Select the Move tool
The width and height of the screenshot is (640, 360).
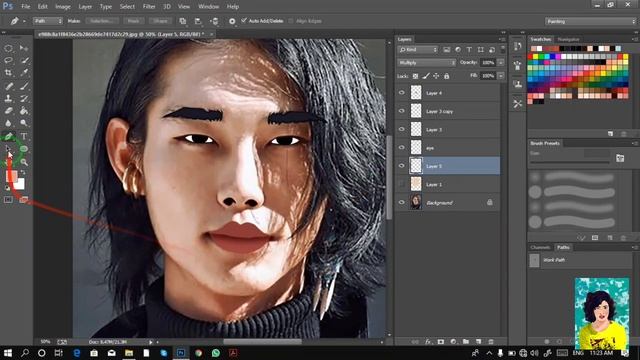coord(24,48)
